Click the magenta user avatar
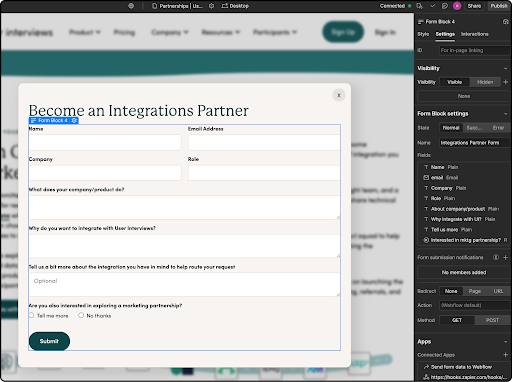 457,6
